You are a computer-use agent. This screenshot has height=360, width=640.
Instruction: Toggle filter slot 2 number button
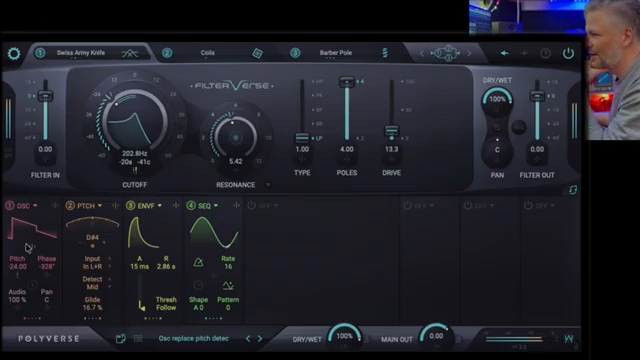[167, 53]
